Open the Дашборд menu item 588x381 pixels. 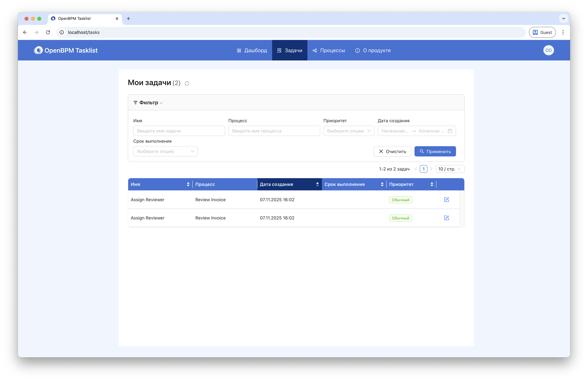click(x=252, y=50)
